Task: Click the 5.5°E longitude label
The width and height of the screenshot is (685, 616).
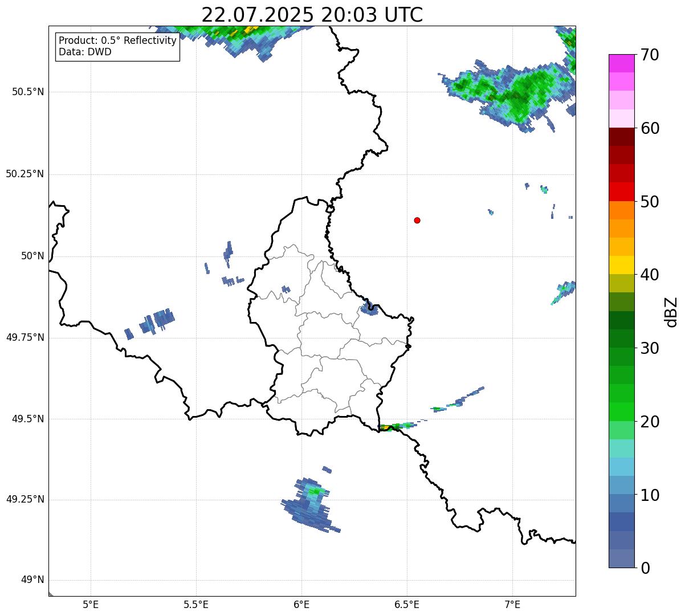Action: click(x=196, y=604)
